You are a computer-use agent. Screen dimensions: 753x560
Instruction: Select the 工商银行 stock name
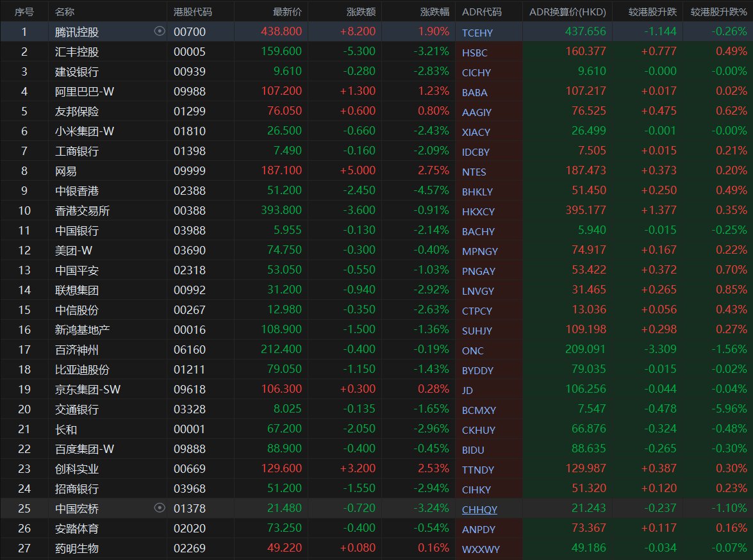[77, 151]
